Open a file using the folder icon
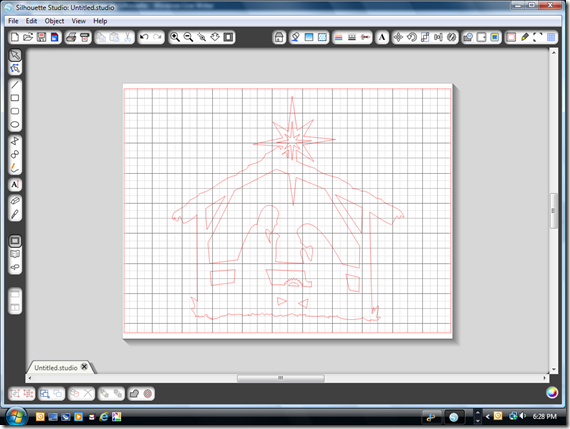Image resolution: width=570 pixels, height=429 pixels. (28, 37)
